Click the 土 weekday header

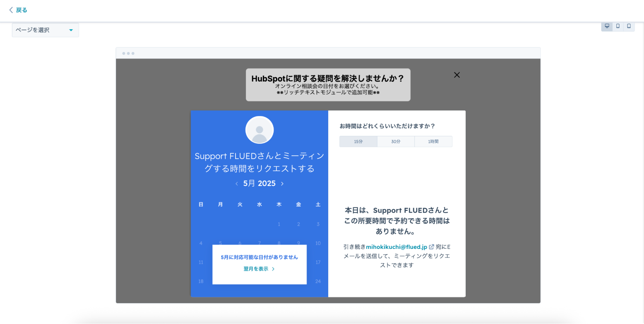[318, 204]
